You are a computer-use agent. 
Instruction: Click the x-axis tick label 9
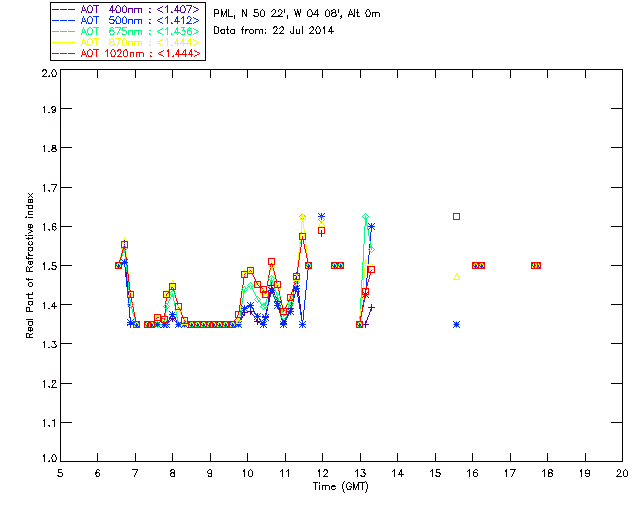click(210, 473)
